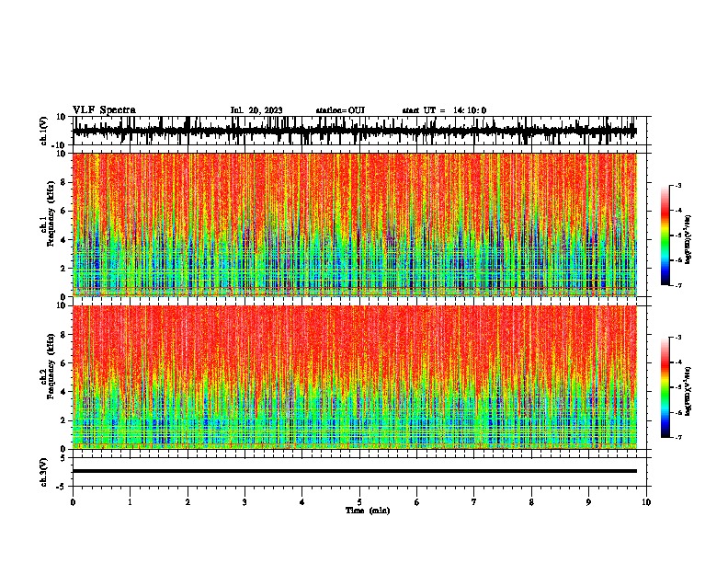728x563 pixels.
Task: Click the "station=OUI" header label
Action: pos(340,110)
